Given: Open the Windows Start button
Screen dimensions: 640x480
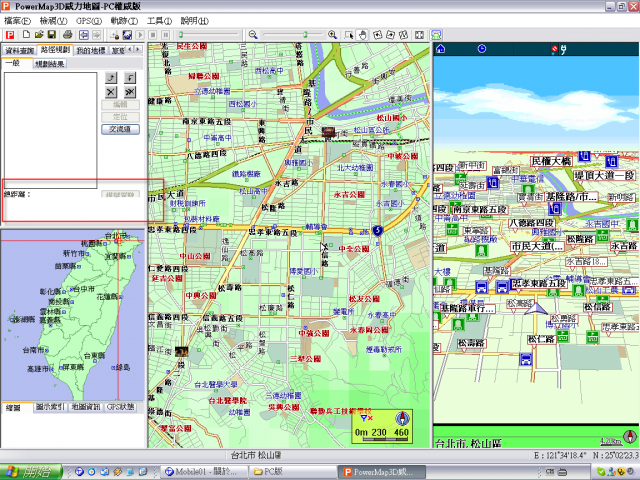Looking at the screenshot, I should tap(31, 472).
